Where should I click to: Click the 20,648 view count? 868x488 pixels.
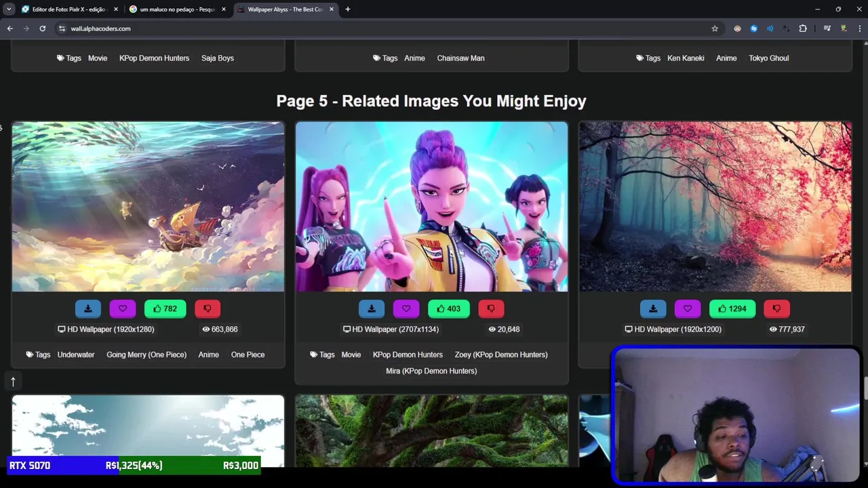[504, 329]
